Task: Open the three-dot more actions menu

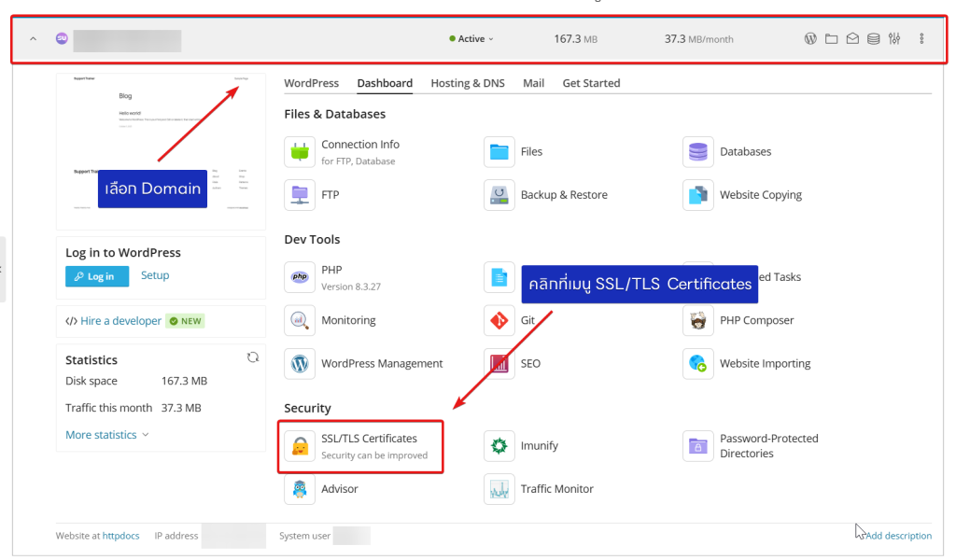Action: [921, 39]
